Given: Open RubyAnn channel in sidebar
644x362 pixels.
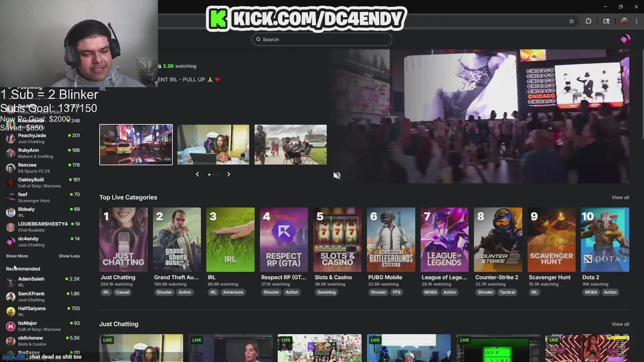Looking at the screenshot, I should point(43,153).
